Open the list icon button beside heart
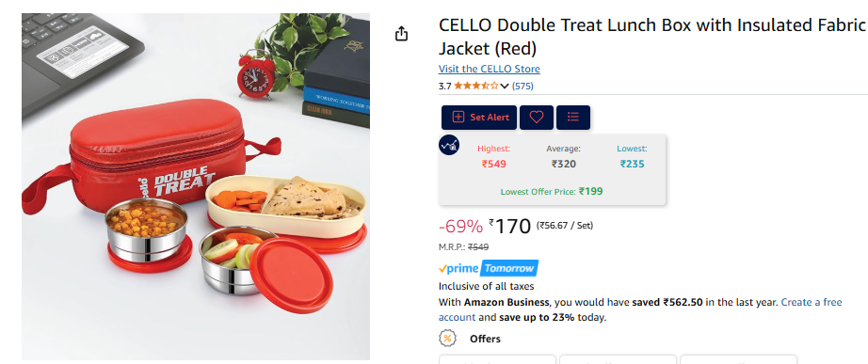 click(x=573, y=118)
